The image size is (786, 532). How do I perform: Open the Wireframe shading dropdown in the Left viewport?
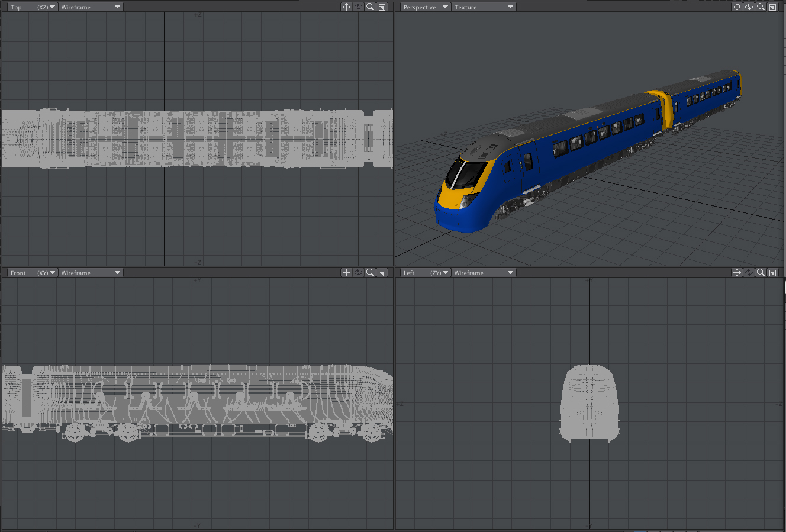(x=484, y=272)
